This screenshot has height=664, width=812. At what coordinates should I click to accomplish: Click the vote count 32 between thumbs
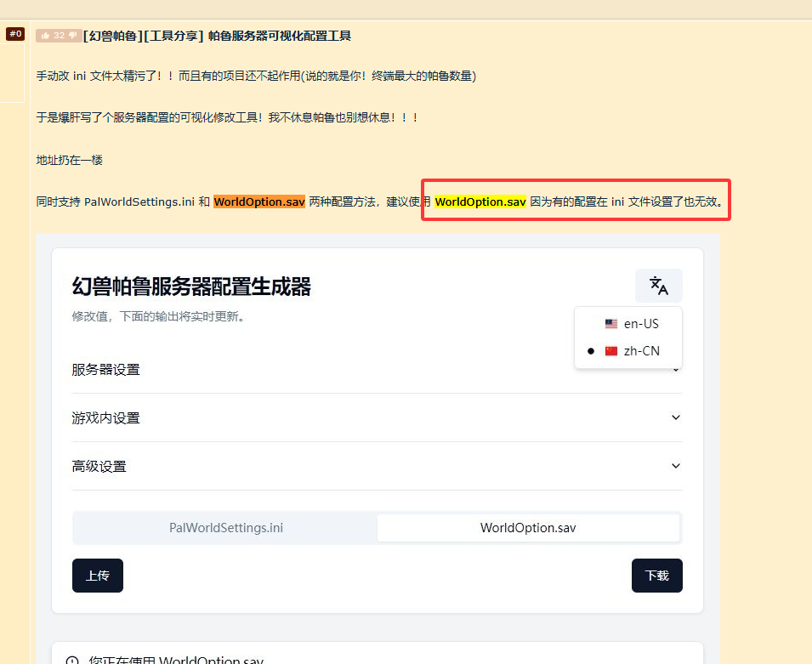[x=59, y=36]
